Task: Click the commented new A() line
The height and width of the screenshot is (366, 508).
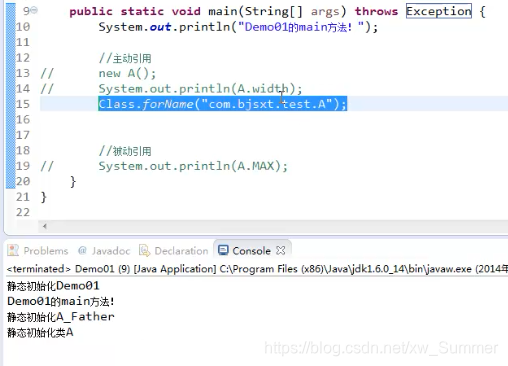Action: 127,73
